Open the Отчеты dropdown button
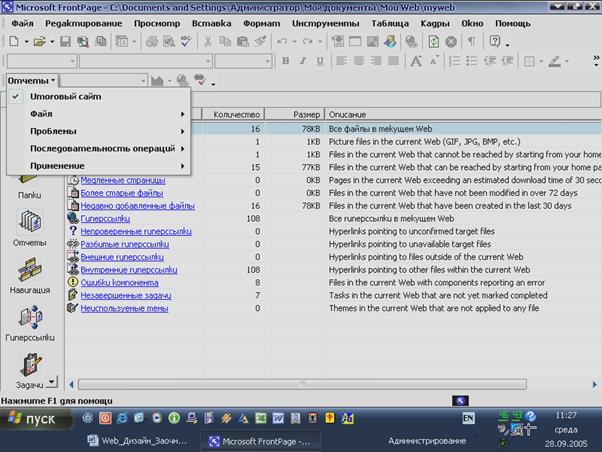Viewport: 602px width, 452px height. pyautogui.click(x=32, y=81)
